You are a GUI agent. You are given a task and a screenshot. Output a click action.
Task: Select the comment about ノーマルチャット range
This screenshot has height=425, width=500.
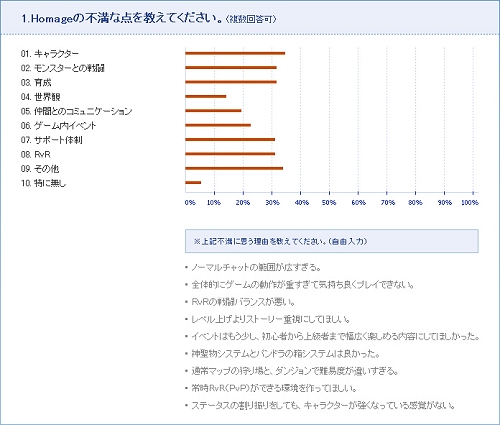(256, 267)
